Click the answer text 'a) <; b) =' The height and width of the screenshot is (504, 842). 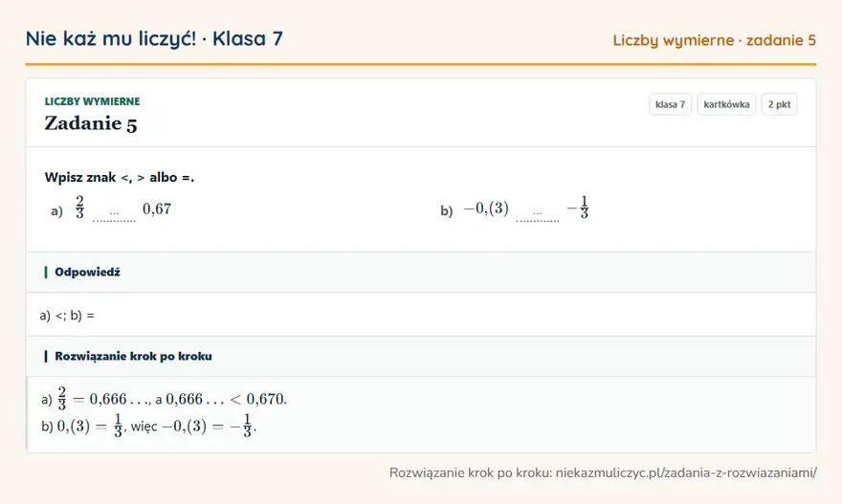pyautogui.click(x=67, y=315)
